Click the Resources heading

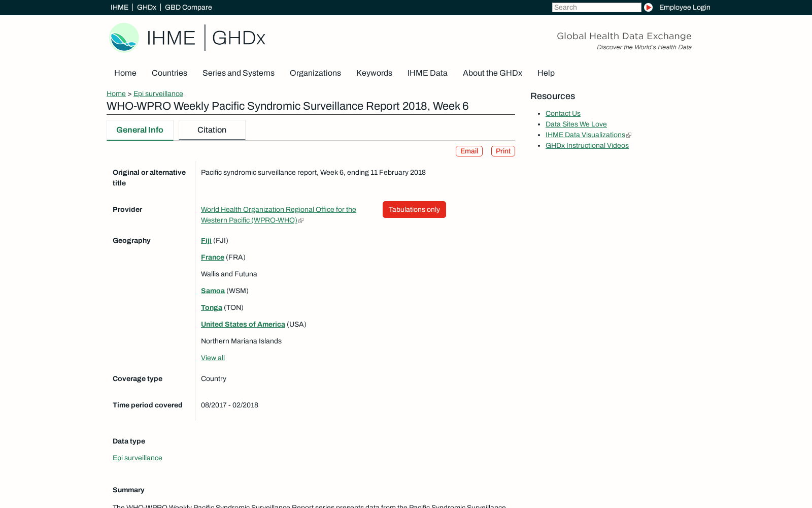[553, 96]
